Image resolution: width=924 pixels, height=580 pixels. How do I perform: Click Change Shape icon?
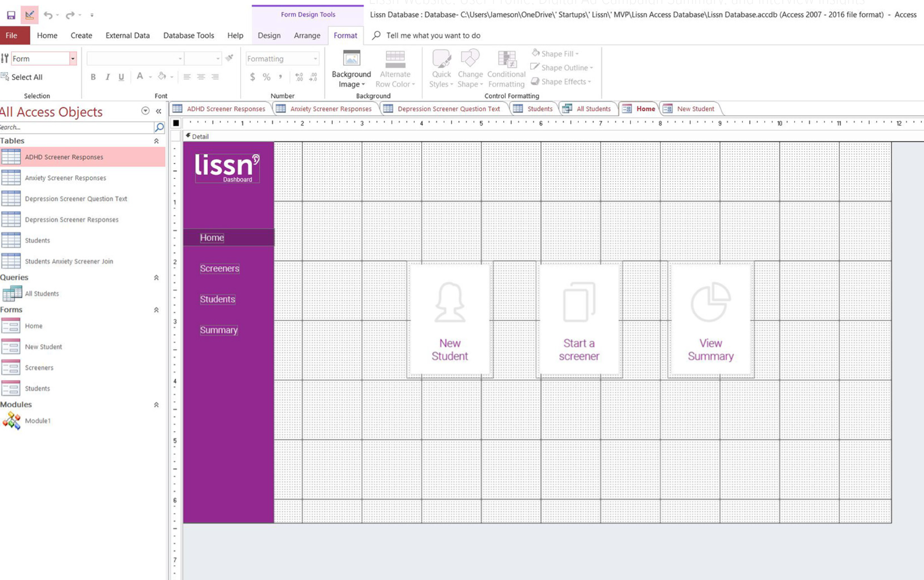[x=470, y=58]
